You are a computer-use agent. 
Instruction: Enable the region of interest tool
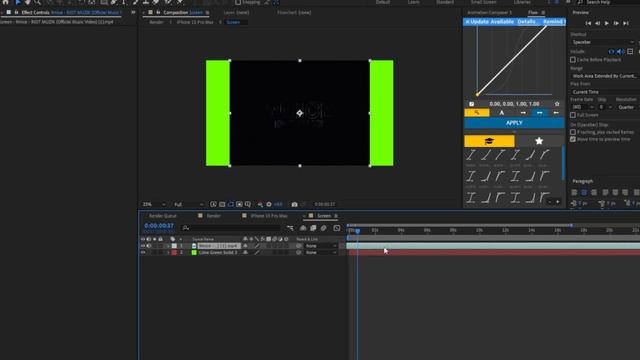239,204
